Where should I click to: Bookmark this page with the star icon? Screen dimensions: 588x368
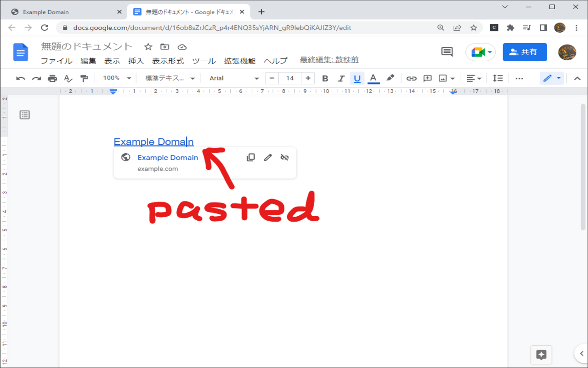coord(474,28)
